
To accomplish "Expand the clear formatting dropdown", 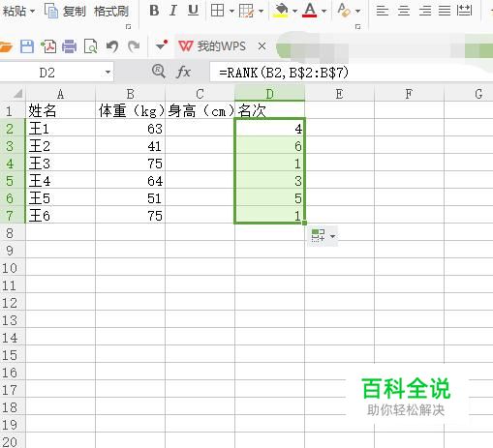I will point(357,12).
